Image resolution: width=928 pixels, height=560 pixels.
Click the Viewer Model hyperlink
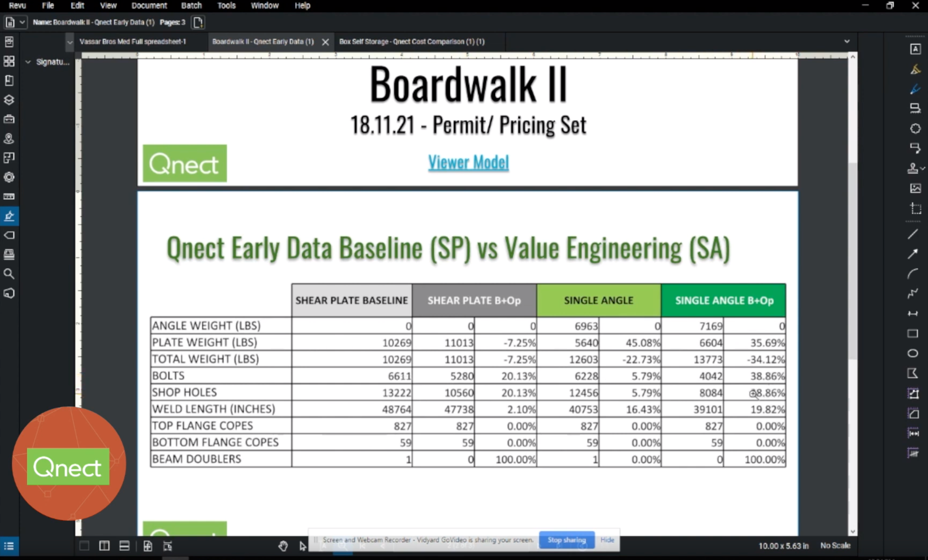pyautogui.click(x=468, y=162)
